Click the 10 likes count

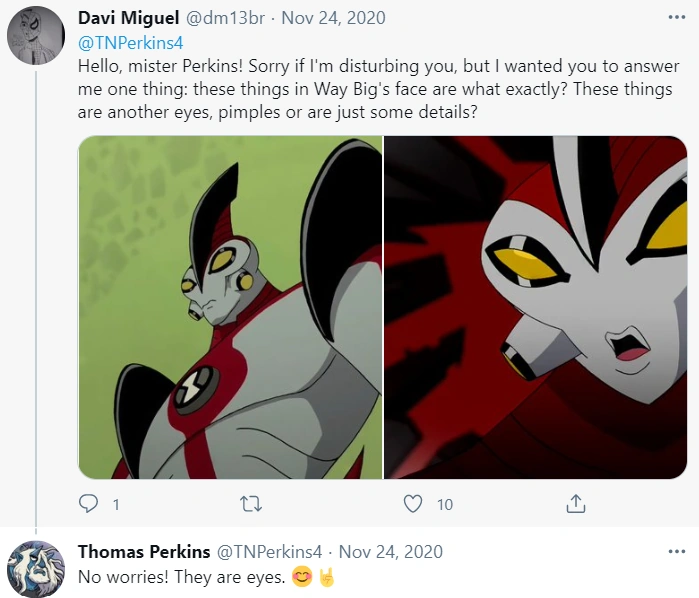[x=444, y=505]
